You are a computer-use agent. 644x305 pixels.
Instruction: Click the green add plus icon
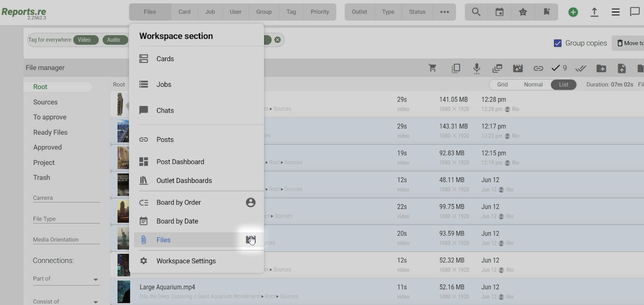(573, 12)
